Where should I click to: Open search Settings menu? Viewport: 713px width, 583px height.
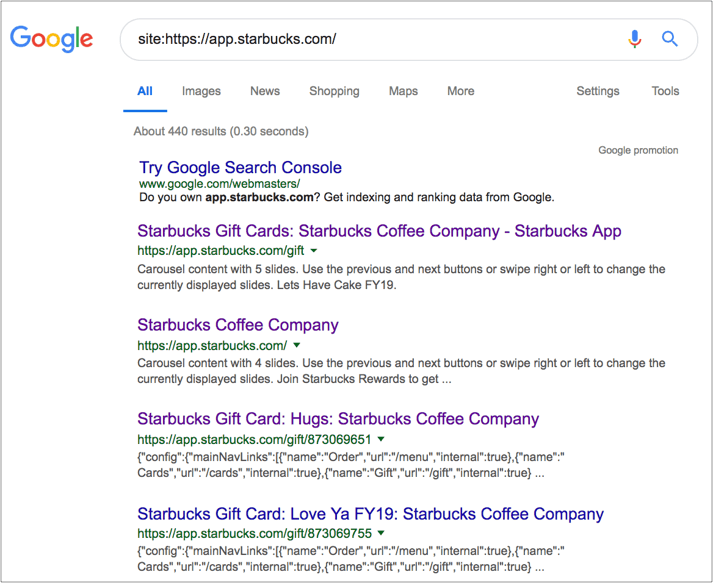598,91
